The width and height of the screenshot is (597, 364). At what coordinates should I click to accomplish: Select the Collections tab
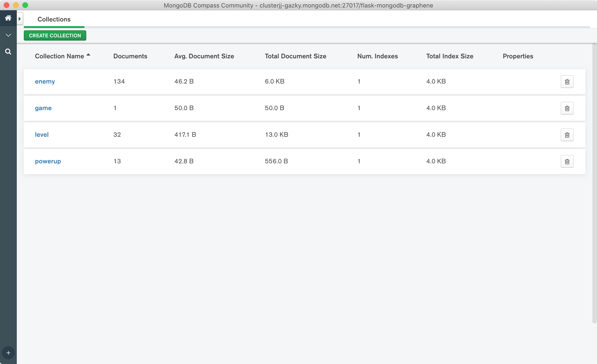54,19
